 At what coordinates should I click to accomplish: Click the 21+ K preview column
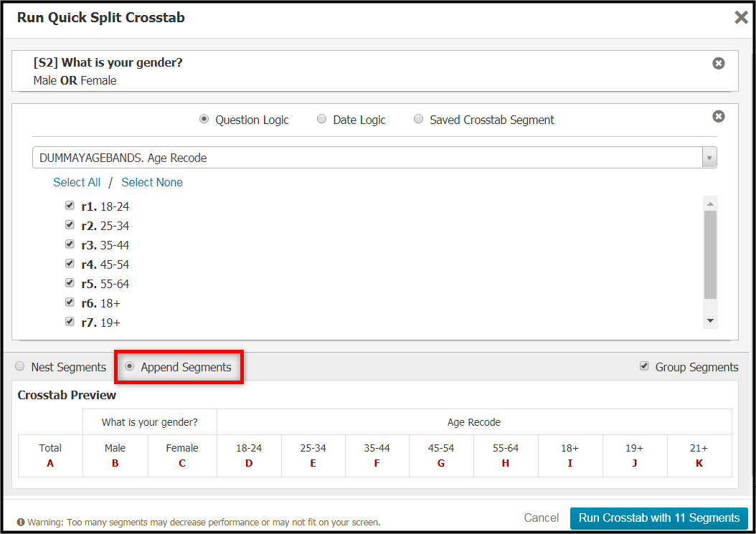pos(699,455)
